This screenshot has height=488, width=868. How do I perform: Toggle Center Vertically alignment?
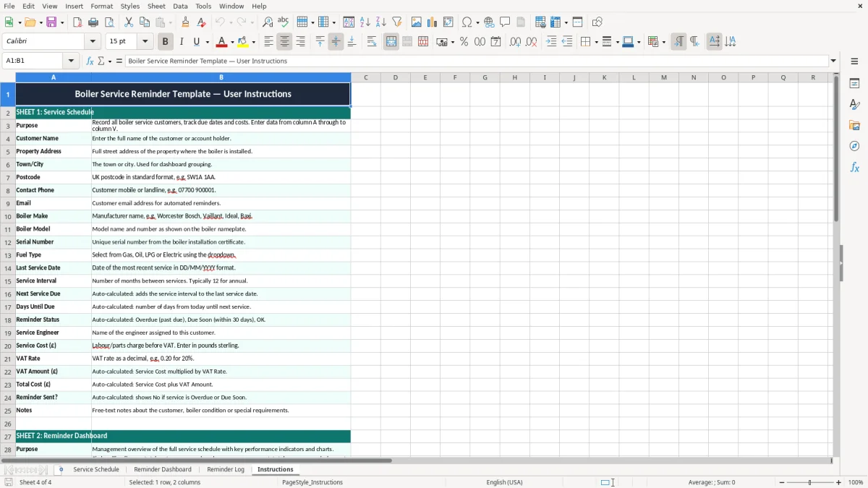coord(336,42)
